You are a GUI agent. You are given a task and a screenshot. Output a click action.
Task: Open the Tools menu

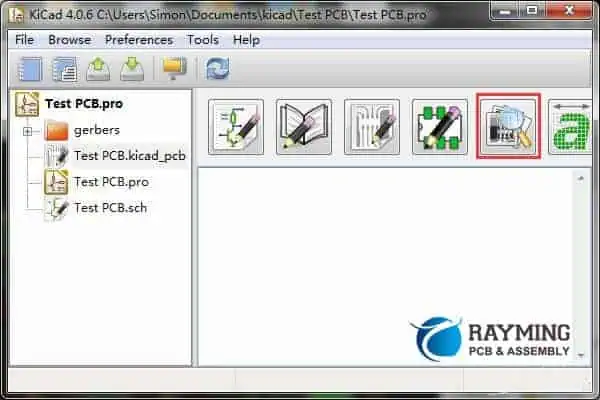[202, 40]
